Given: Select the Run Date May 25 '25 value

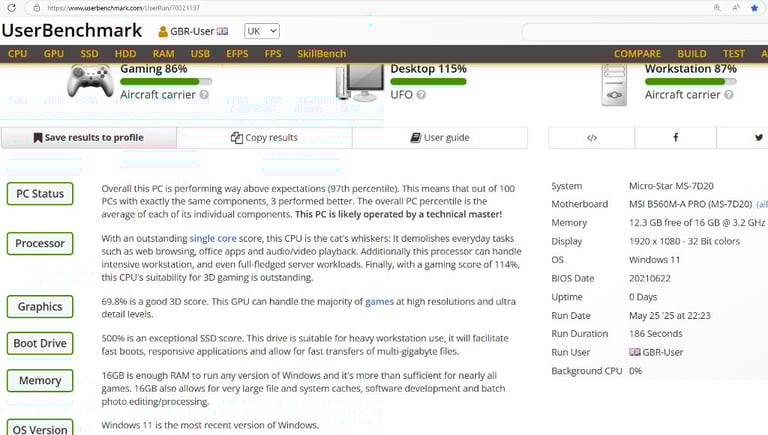Looking at the screenshot, I should (670, 316).
